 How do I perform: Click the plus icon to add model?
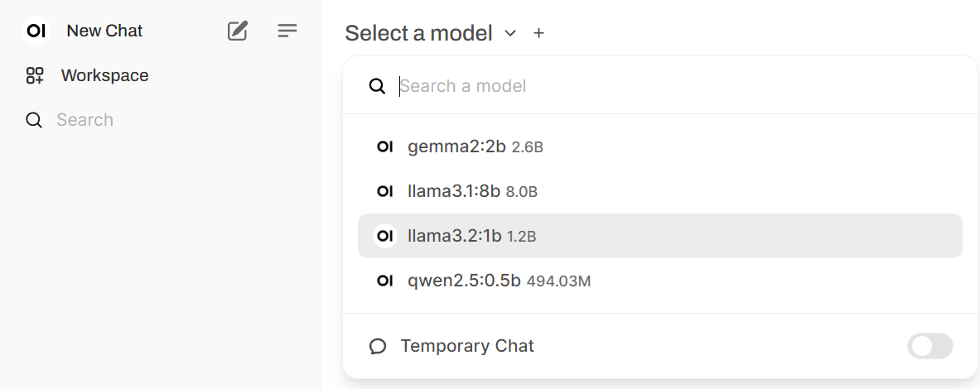coord(539,33)
